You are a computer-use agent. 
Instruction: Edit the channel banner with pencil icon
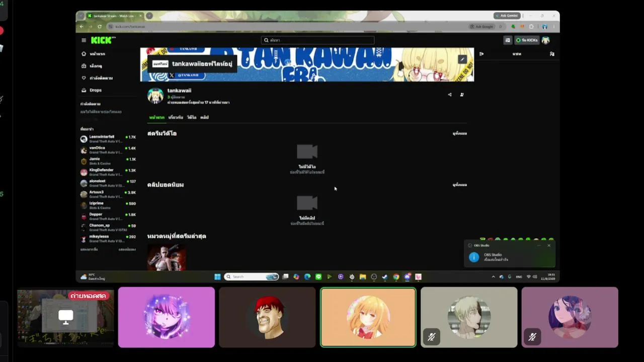click(x=462, y=59)
